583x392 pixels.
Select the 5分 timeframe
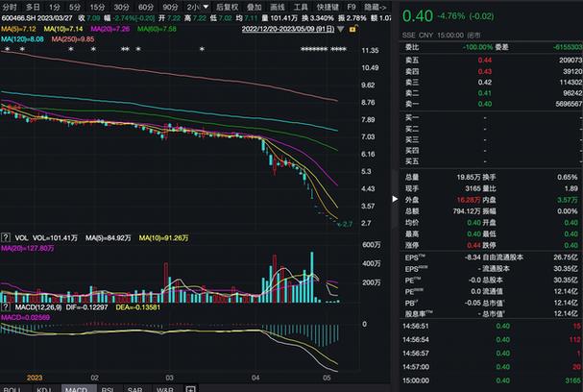[x=75, y=7]
